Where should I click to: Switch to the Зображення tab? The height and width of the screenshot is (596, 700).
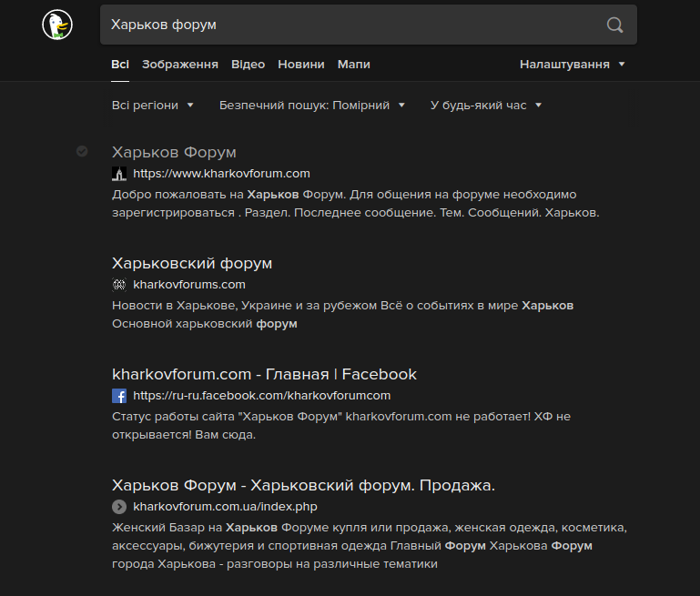coord(180,65)
